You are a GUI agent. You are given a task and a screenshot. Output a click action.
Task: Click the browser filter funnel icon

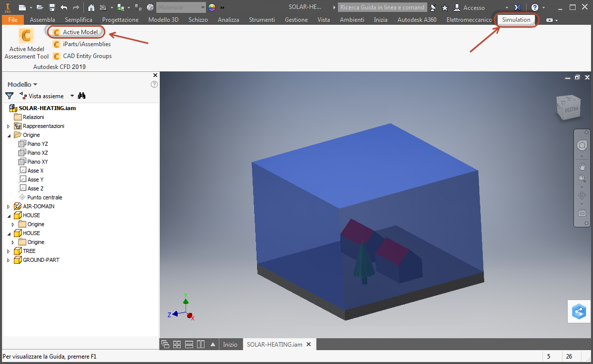pos(9,96)
